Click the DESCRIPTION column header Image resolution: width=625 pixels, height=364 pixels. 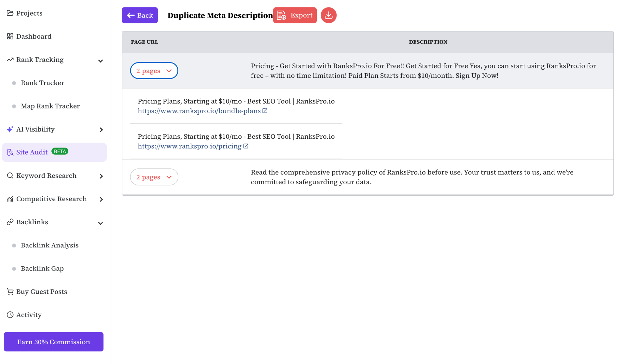[428, 42]
